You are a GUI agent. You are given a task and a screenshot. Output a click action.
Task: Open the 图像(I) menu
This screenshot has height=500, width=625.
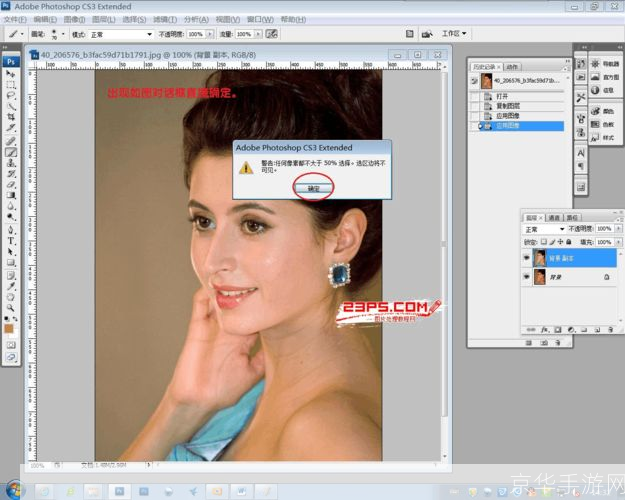pyautogui.click(x=75, y=20)
